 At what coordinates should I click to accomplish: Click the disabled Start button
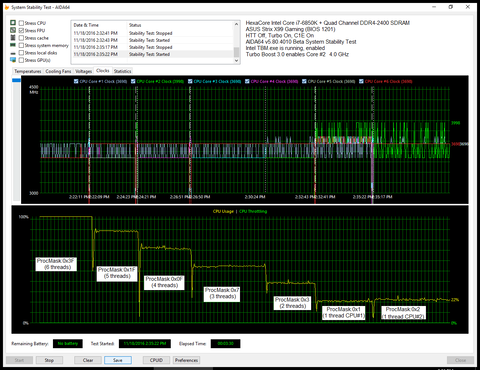[19, 360]
